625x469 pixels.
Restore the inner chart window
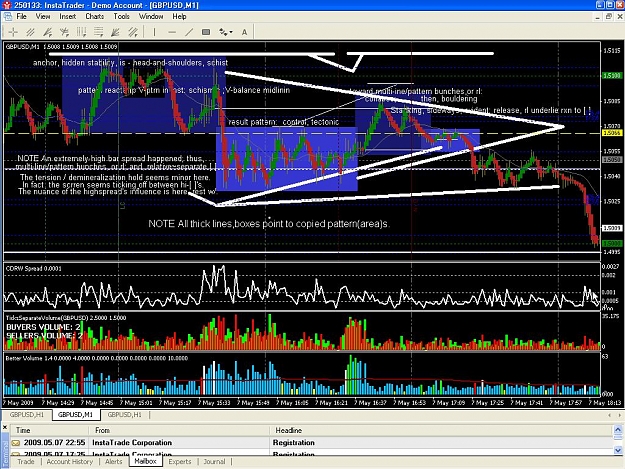[609, 17]
